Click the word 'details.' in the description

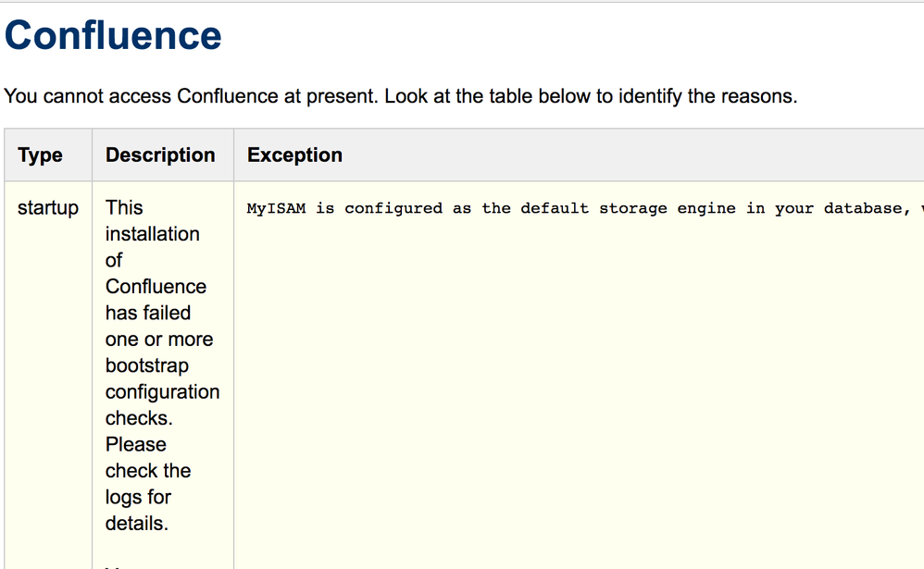point(137,523)
